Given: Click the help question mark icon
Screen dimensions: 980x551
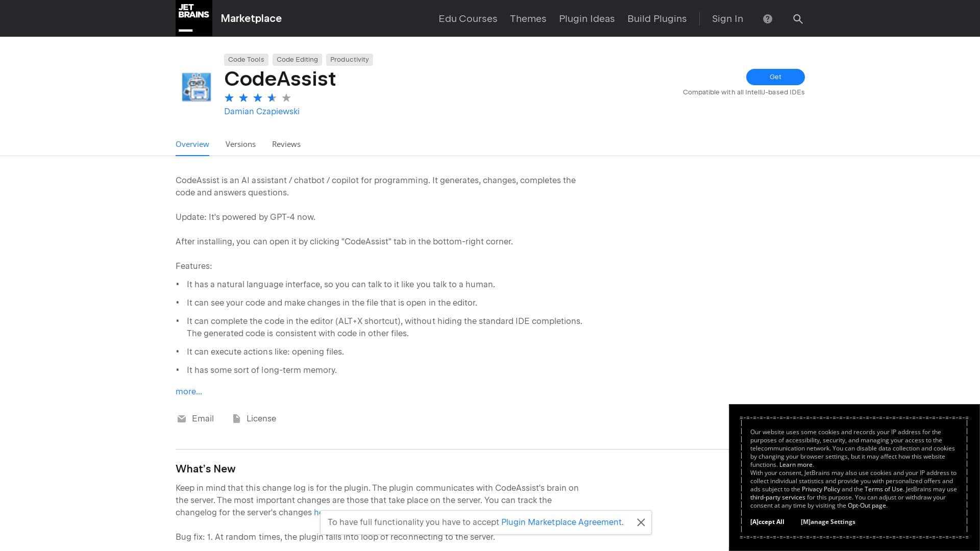Looking at the screenshot, I should tap(767, 19).
